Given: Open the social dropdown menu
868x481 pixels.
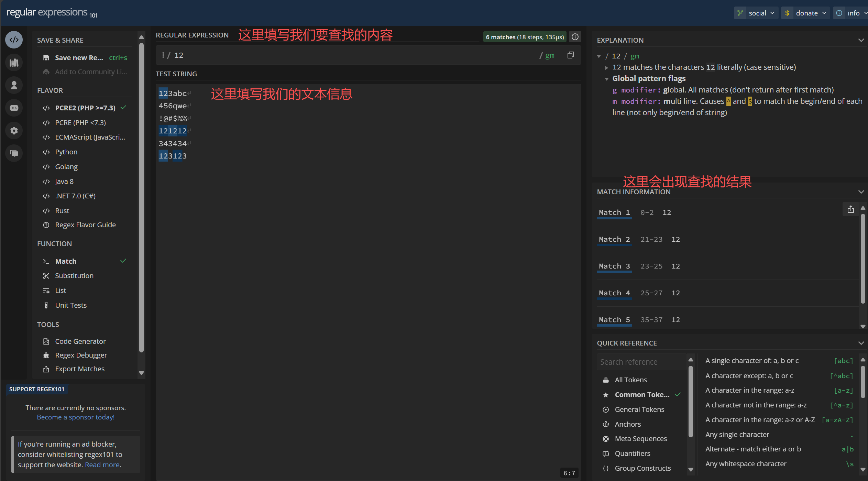Looking at the screenshot, I should [x=757, y=13].
